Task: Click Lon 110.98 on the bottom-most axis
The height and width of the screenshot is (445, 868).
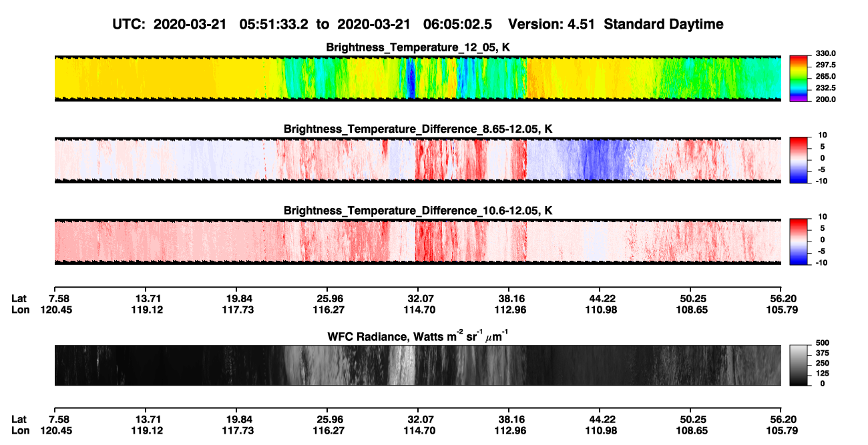Action: [x=600, y=430]
